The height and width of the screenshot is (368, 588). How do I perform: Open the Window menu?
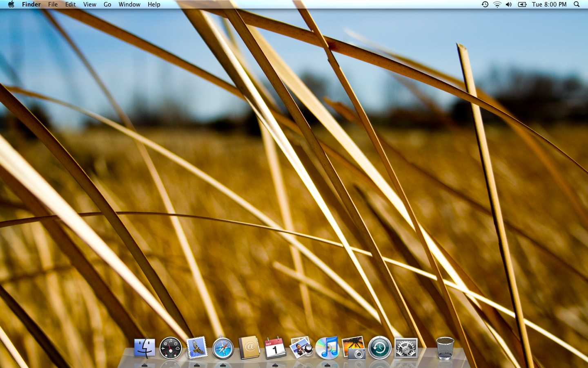coord(129,4)
